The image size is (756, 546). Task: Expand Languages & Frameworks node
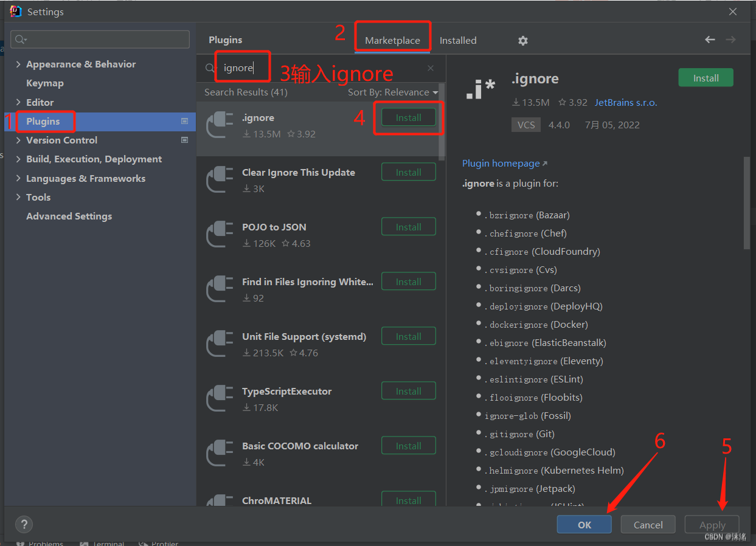click(18, 179)
